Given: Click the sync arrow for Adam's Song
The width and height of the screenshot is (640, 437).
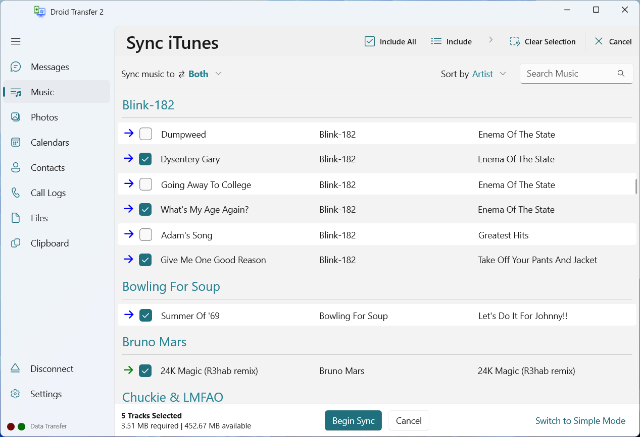Looking at the screenshot, I should pyautogui.click(x=129, y=234).
